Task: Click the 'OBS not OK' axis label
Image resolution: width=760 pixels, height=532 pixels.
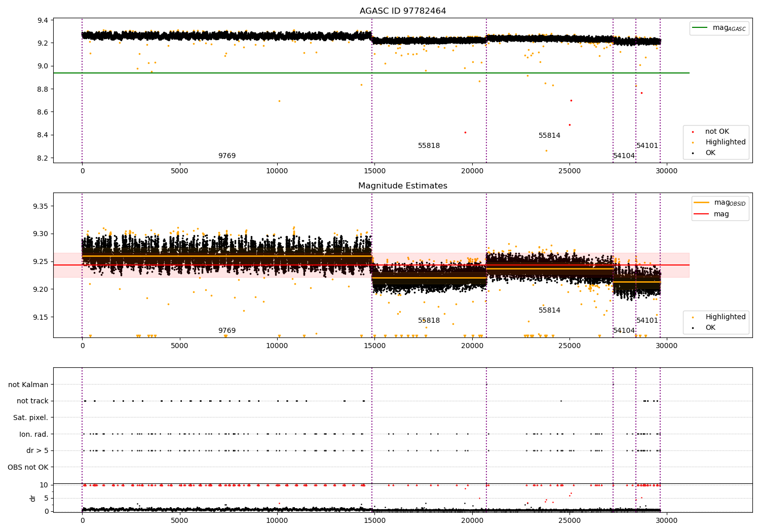Action: click(x=28, y=468)
